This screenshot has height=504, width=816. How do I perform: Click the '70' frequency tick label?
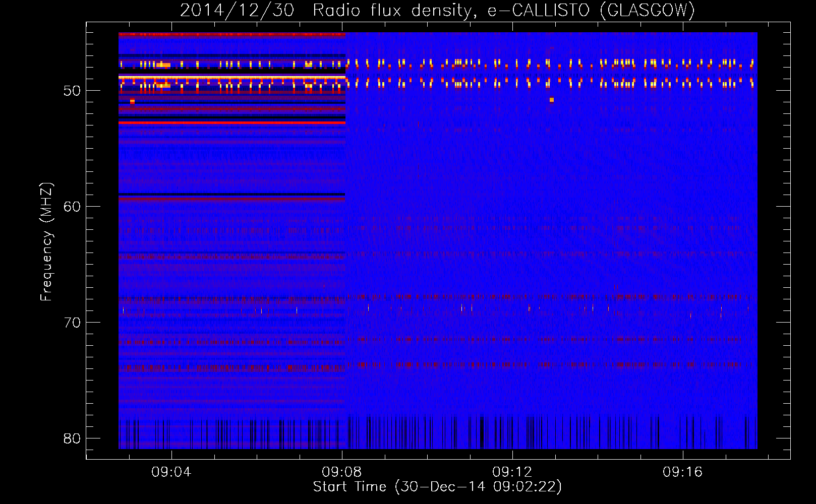(72, 323)
